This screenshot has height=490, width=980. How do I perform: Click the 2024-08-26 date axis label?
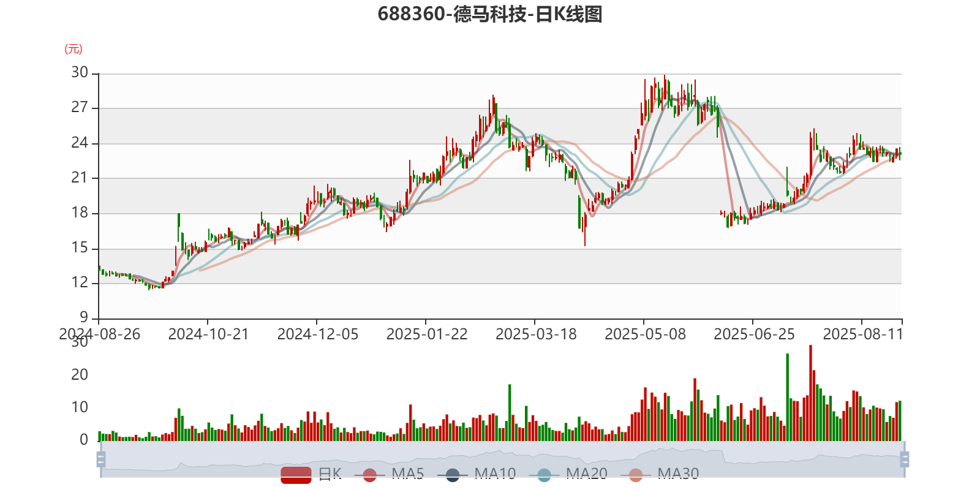coord(99,334)
